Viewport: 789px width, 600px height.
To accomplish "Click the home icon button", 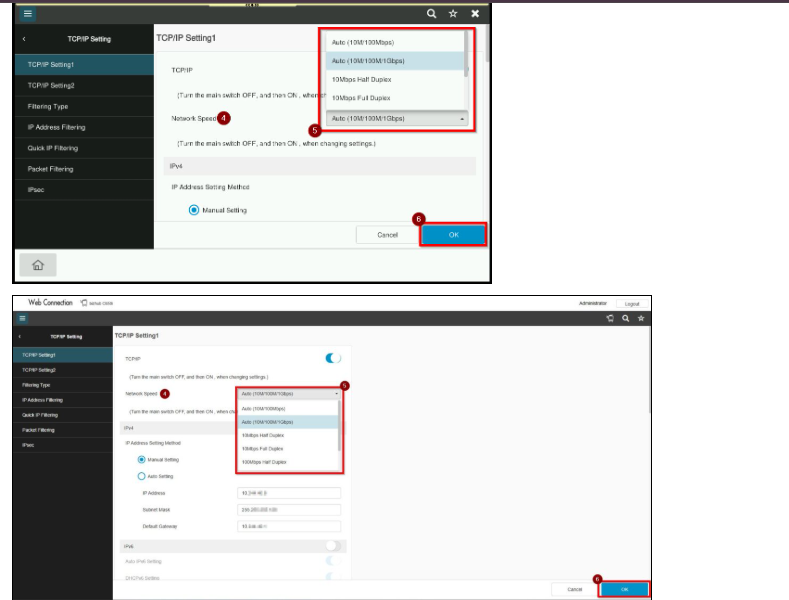I will [38, 265].
